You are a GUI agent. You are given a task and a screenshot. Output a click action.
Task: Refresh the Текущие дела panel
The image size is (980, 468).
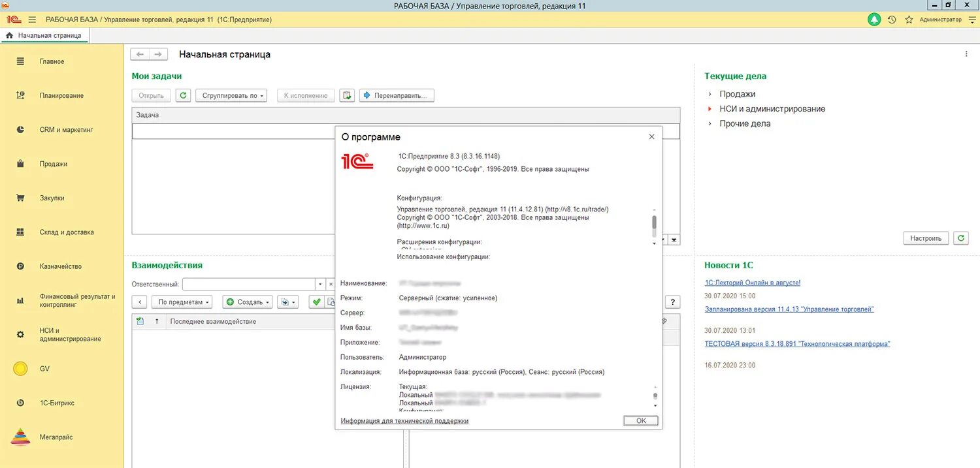pos(960,238)
